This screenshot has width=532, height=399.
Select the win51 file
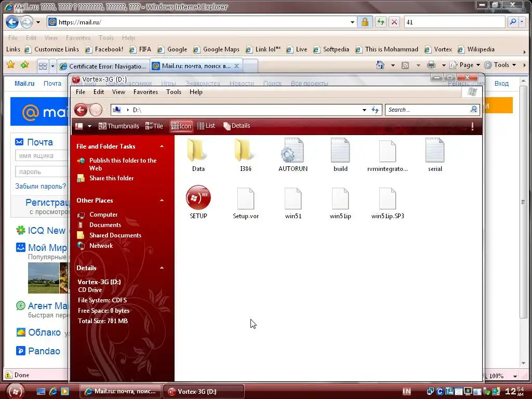click(x=293, y=202)
